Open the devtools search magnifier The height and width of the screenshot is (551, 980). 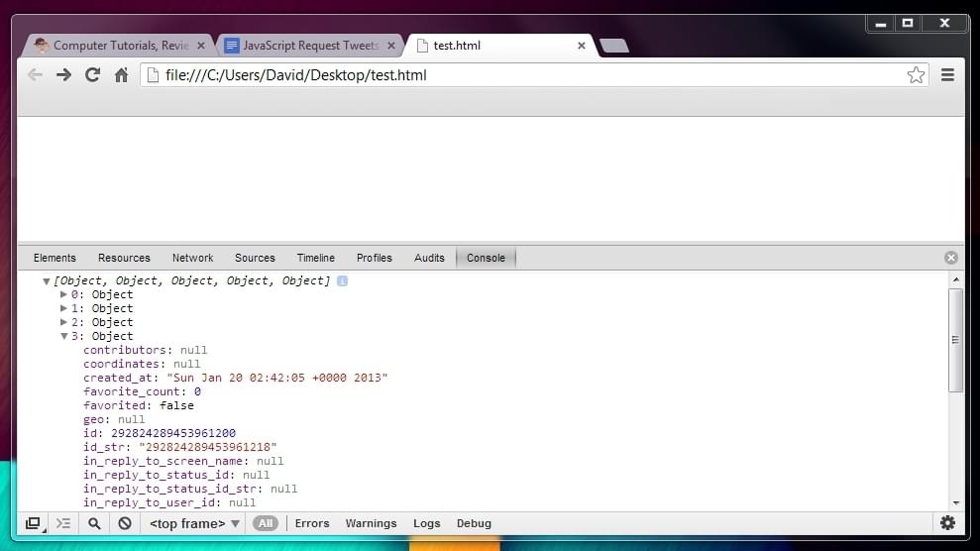coord(94,523)
